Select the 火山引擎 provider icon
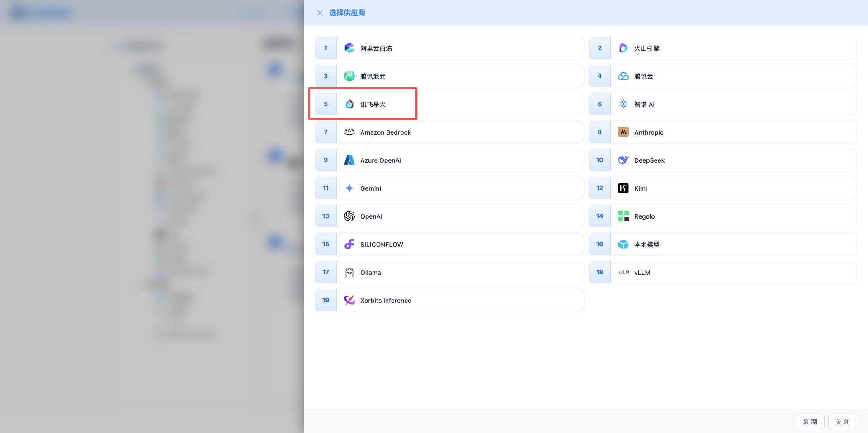The image size is (868, 433). point(623,48)
